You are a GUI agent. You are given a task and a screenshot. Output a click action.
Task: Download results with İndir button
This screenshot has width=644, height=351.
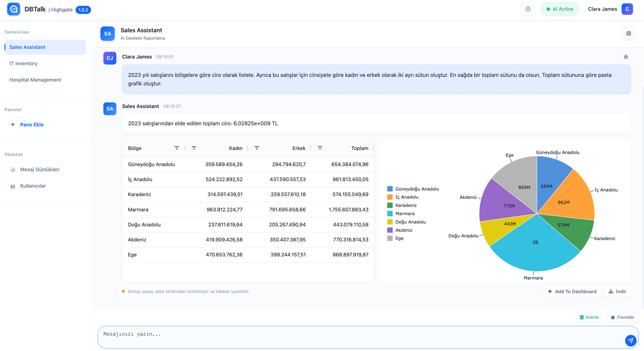click(x=618, y=291)
